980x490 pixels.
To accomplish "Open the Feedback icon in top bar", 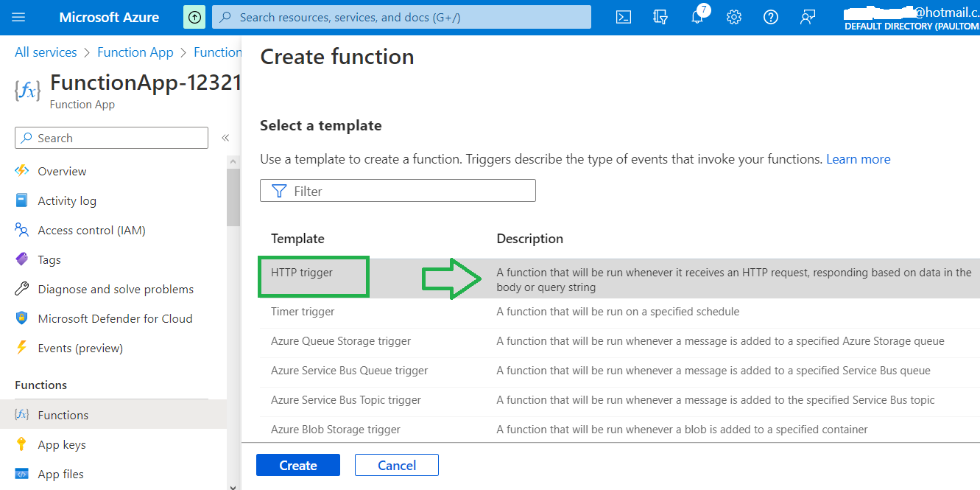I will [808, 17].
